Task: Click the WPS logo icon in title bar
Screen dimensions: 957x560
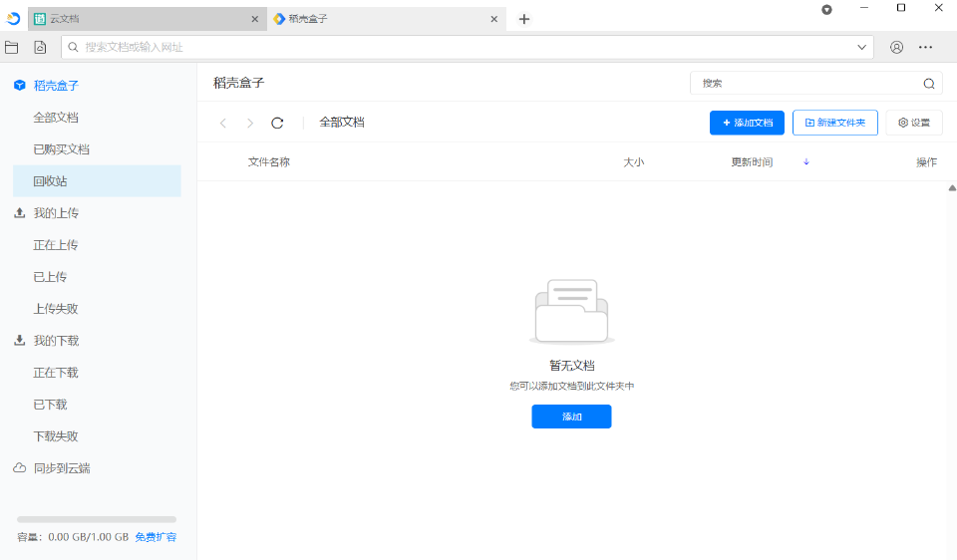Action: (x=13, y=19)
